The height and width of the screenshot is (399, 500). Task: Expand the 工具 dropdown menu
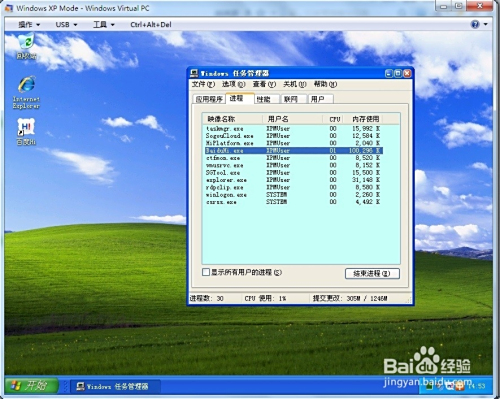click(x=104, y=24)
